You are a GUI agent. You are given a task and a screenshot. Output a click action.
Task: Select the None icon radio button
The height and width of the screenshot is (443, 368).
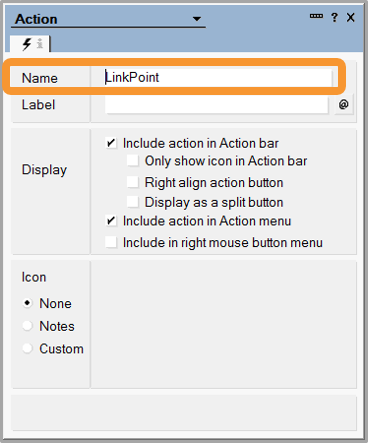[x=27, y=303]
